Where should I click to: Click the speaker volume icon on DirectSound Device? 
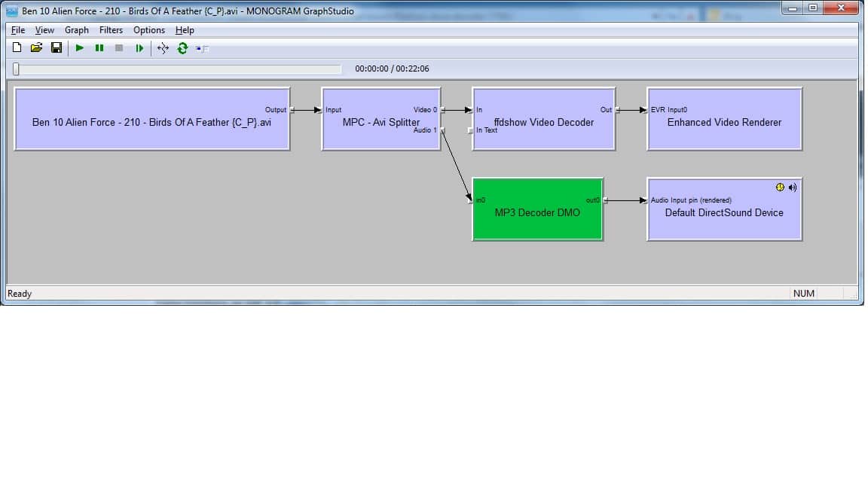click(793, 188)
